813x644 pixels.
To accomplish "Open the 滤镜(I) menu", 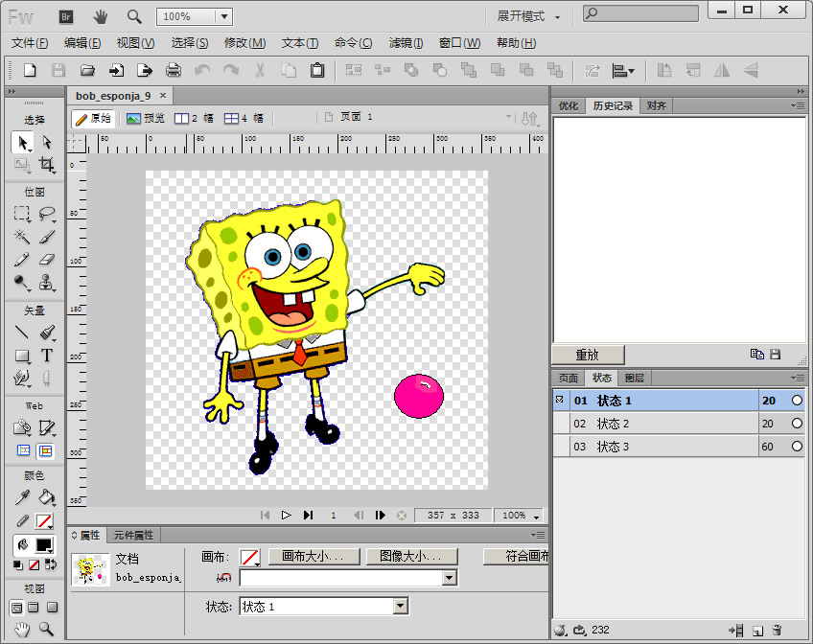I will [406, 43].
